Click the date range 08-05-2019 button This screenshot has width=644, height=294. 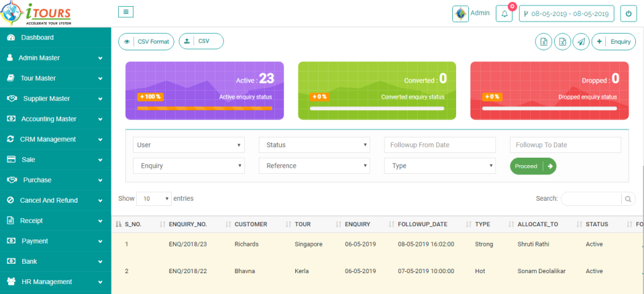point(567,13)
